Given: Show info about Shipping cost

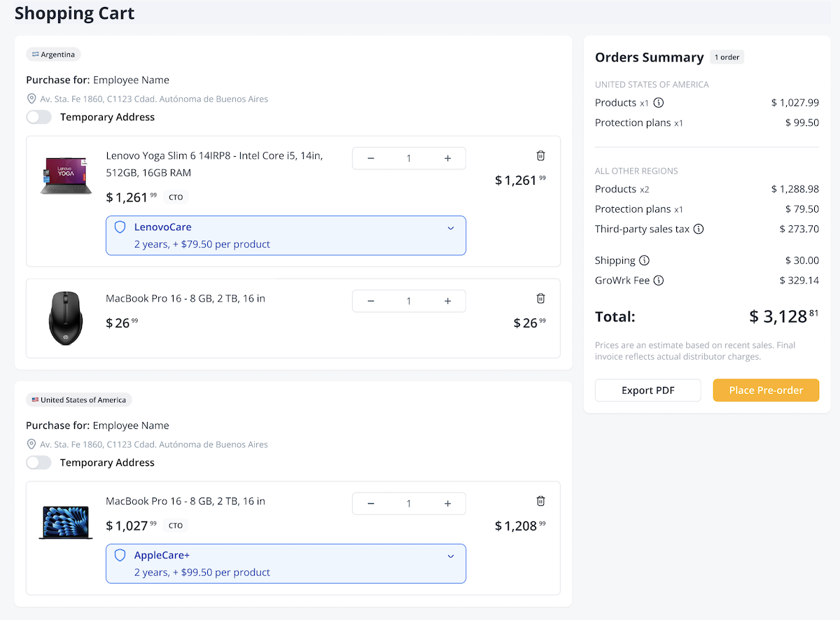Looking at the screenshot, I should pyautogui.click(x=645, y=260).
